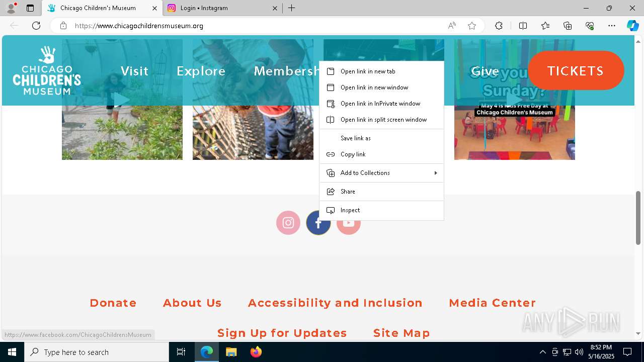The width and height of the screenshot is (644, 362).
Task: Open Instagram social icon in footer
Action: coord(288,223)
